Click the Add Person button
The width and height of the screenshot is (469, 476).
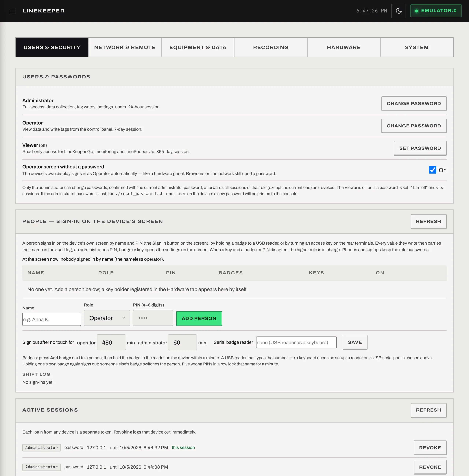(x=199, y=319)
